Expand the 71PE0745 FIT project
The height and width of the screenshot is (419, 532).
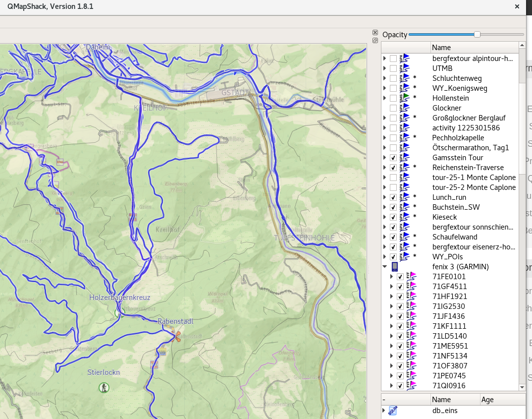click(391, 376)
